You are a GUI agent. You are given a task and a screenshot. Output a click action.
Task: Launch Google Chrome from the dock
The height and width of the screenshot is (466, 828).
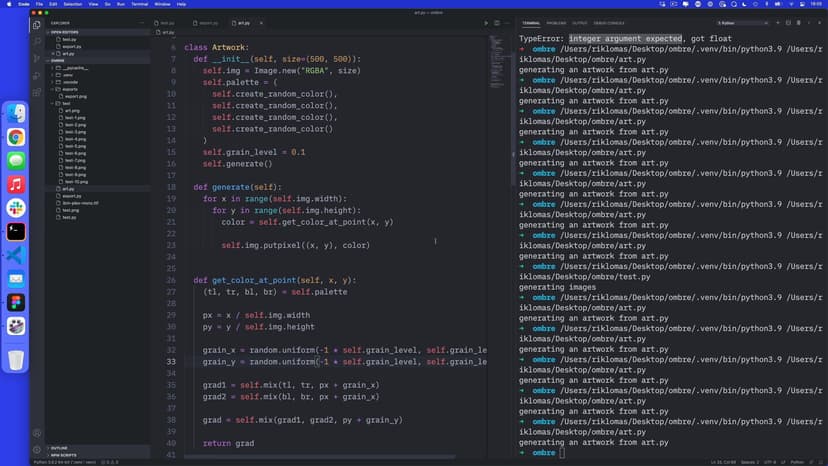(x=16, y=137)
